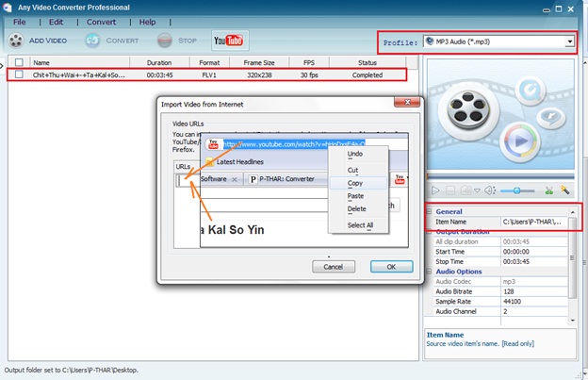Click the play button under preview
The height and width of the screenshot is (380, 588).
tap(435, 190)
